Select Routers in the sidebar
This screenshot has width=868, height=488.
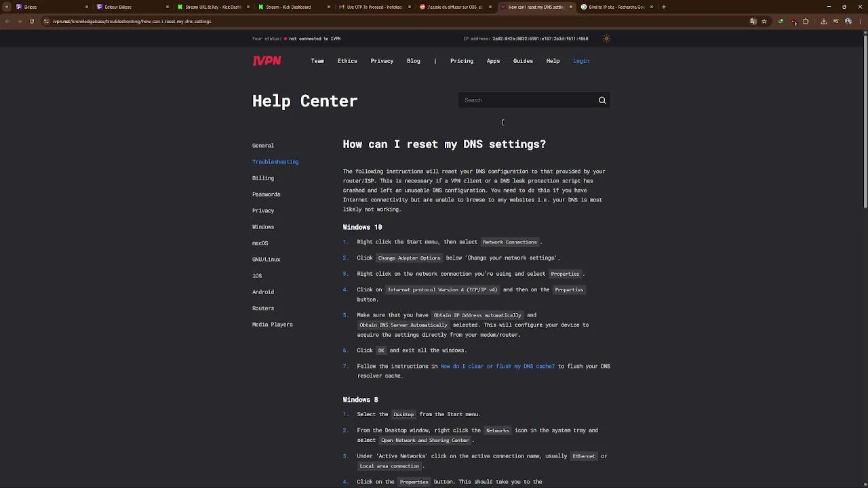pyautogui.click(x=263, y=308)
